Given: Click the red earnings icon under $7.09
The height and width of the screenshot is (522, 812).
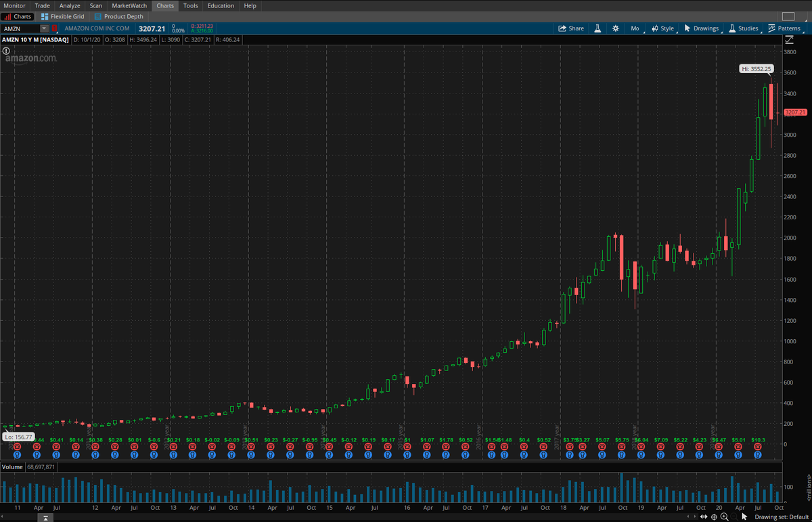Looking at the screenshot, I should [660, 447].
